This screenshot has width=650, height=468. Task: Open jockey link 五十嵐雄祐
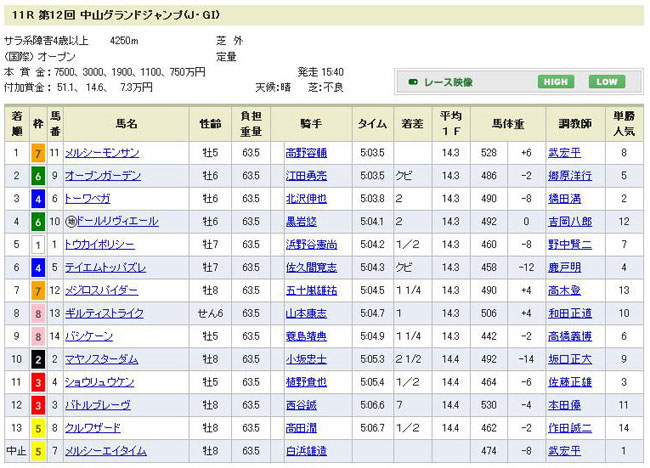(x=310, y=291)
